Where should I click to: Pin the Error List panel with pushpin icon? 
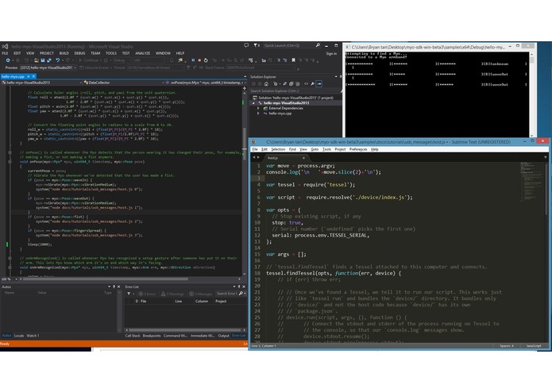(x=239, y=287)
